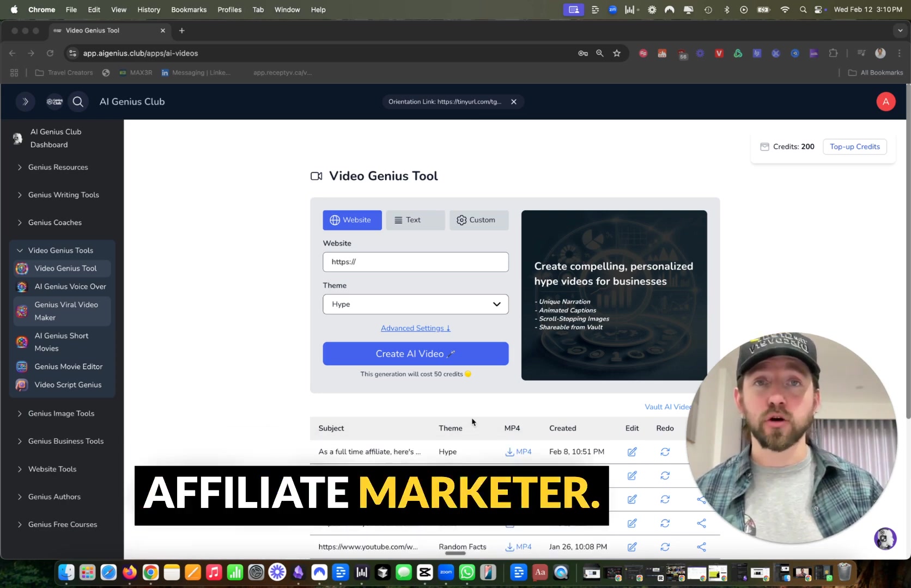The width and height of the screenshot is (911, 588).
Task: Switch to the Text input mode tab
Action: [x=415, y=220]
